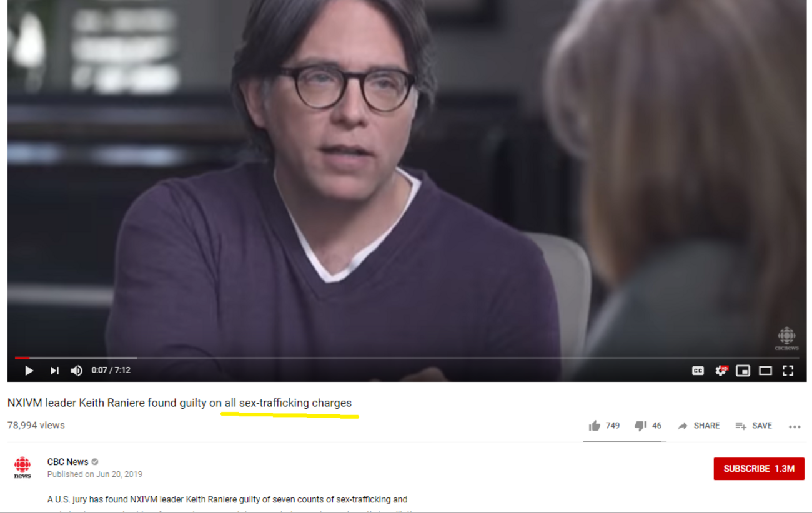
Task: Subscribe to CBC News channel
Action: pyautogui.click(x=759, y=469)
